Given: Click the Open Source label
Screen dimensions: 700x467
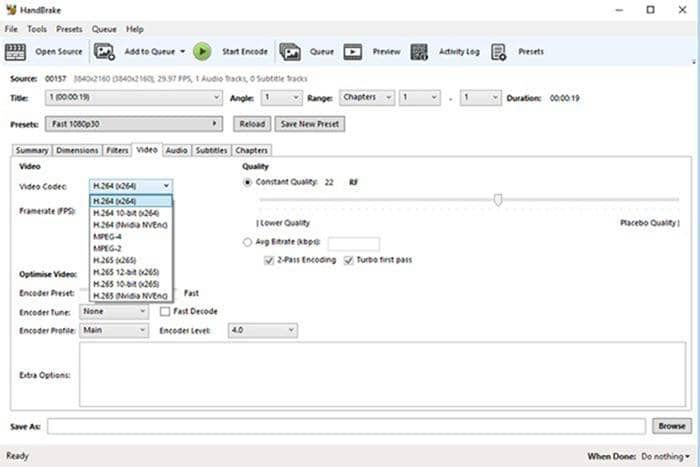Looking at the screenshot, I should (59, 52).
